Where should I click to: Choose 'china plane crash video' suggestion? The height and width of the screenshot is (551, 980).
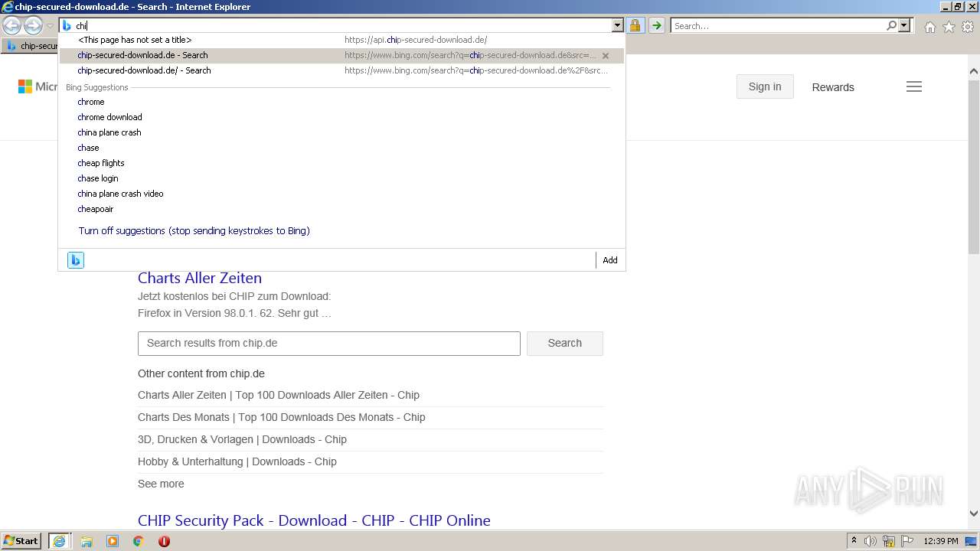[120, 194]
